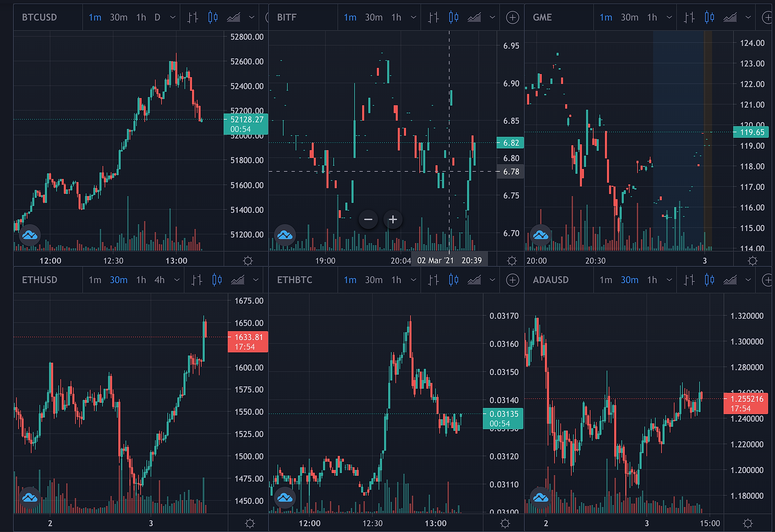Open chart settings gear in BITF panel
The image size is (775, 532).
click(512, 261)
